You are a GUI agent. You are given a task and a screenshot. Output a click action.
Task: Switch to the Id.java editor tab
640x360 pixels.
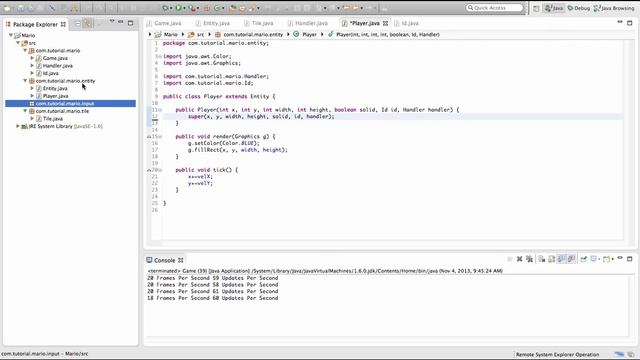407,23
